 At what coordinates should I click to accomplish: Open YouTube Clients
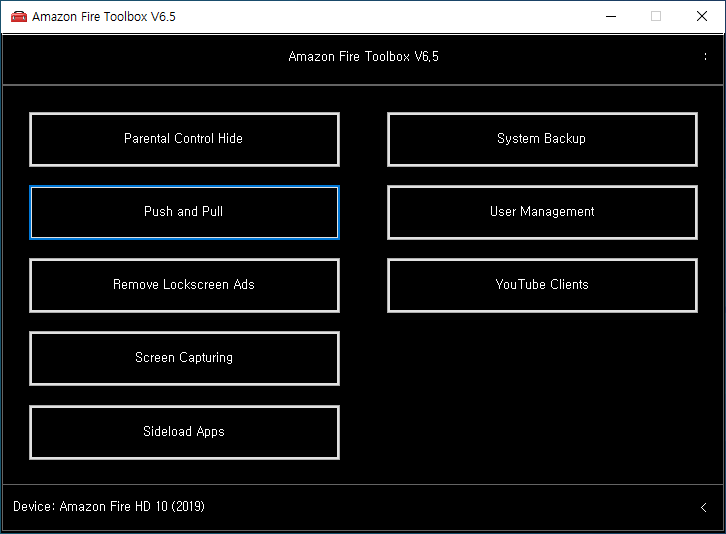(x=542, y=285)
